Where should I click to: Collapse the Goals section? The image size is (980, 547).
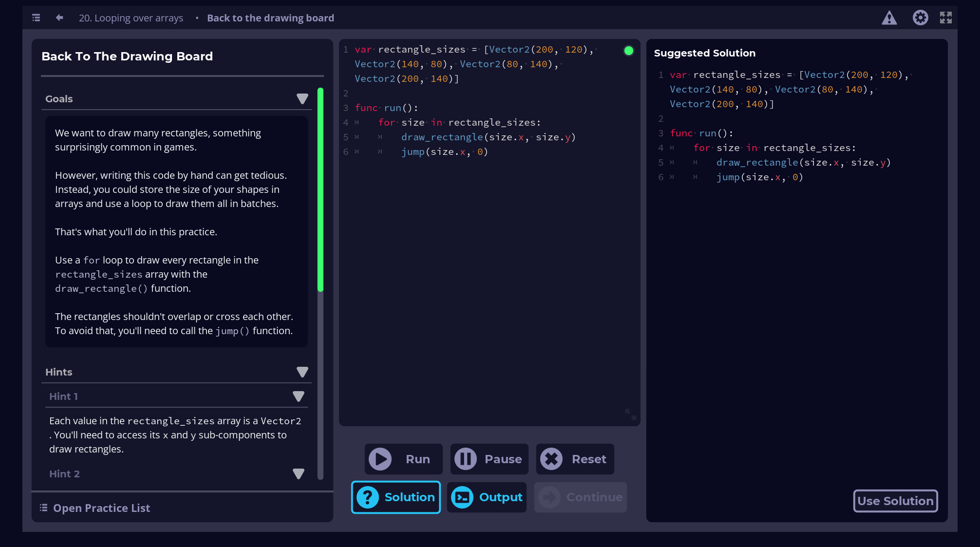(x=302, y=98)
